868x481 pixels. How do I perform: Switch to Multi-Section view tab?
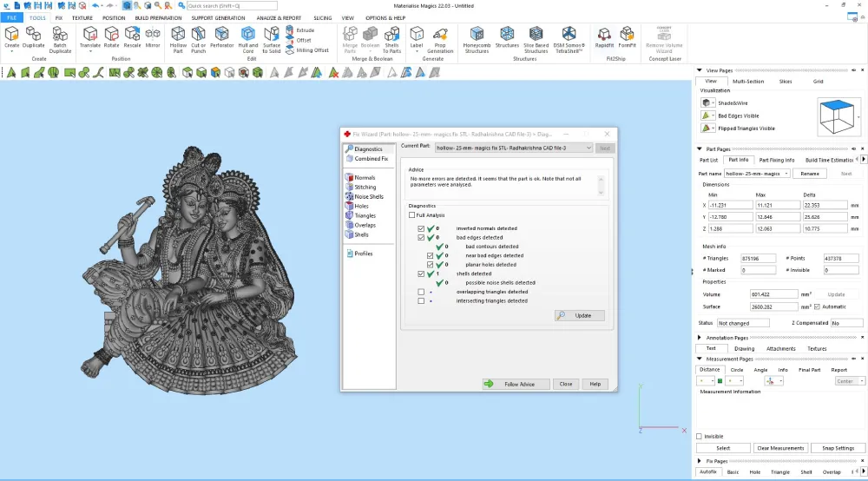click(x=748, y=82)
